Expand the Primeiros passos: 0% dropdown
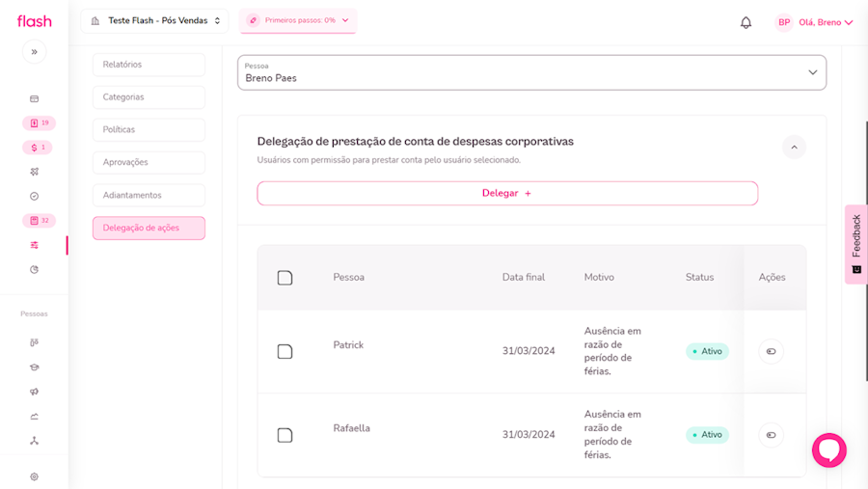This screenshot has height=489, width=868. tap(298, 20)
